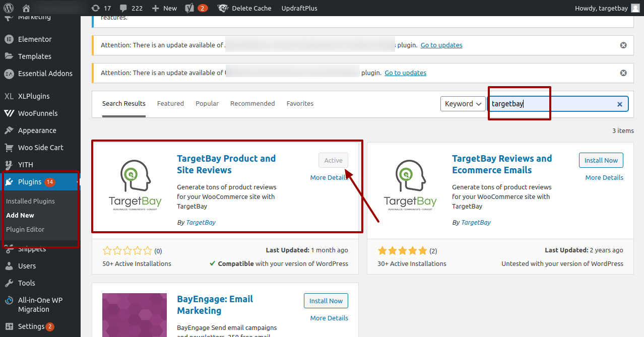Click the '30+ Active Installations' text
The width and height of the screenshot is (644, 337).
tap(412, 263)
